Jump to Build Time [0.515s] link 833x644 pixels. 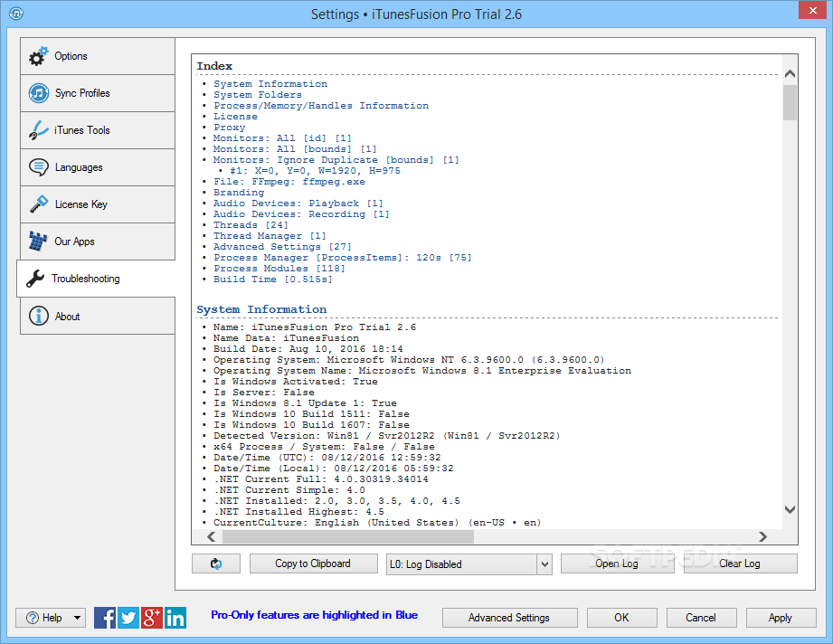[273, 279]
